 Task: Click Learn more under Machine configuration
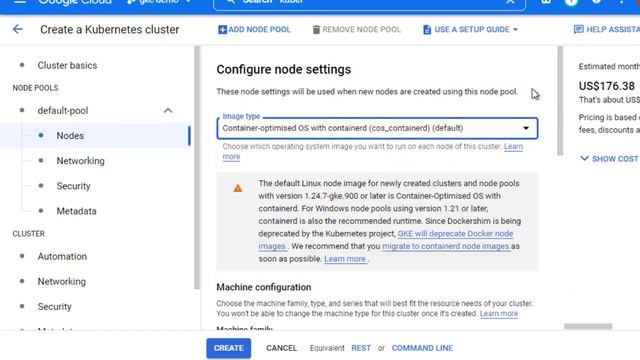[499, 313]
